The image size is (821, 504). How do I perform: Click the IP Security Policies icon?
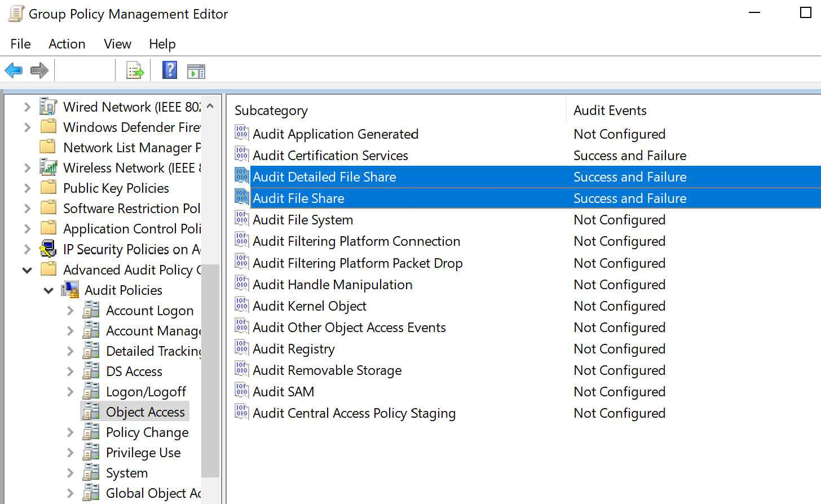click(48, 249)
